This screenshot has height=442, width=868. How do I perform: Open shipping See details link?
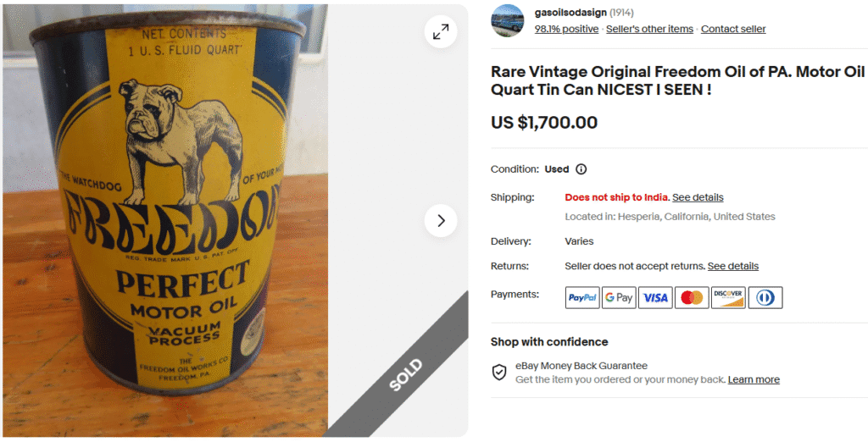coord(698,197)
